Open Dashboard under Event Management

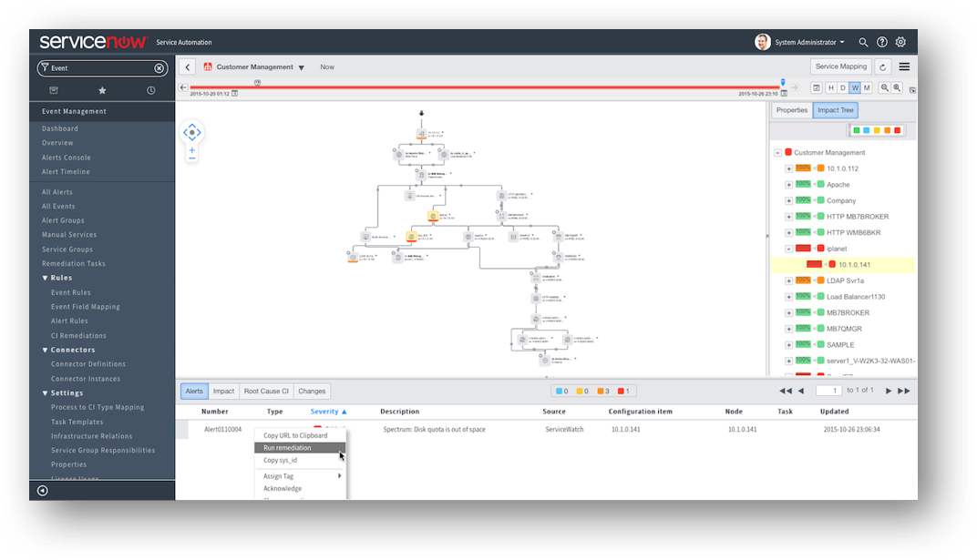pyautogui.click(x=60, y=128)
